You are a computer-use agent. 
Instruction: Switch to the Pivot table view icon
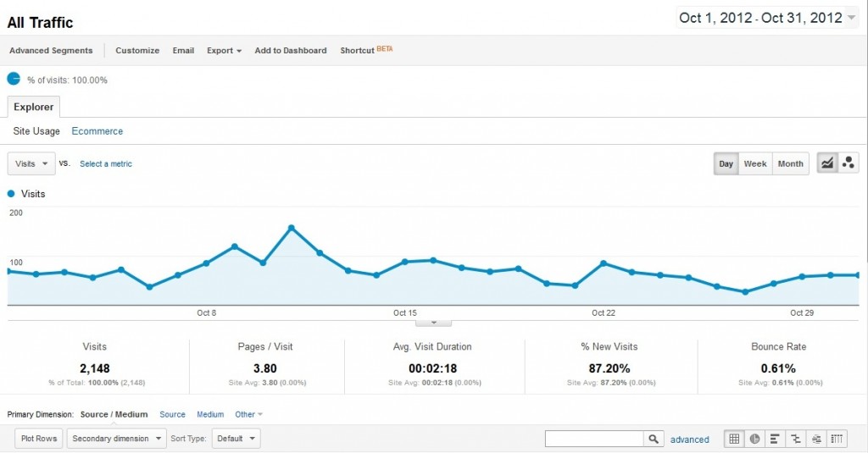(x=837, y=439)
